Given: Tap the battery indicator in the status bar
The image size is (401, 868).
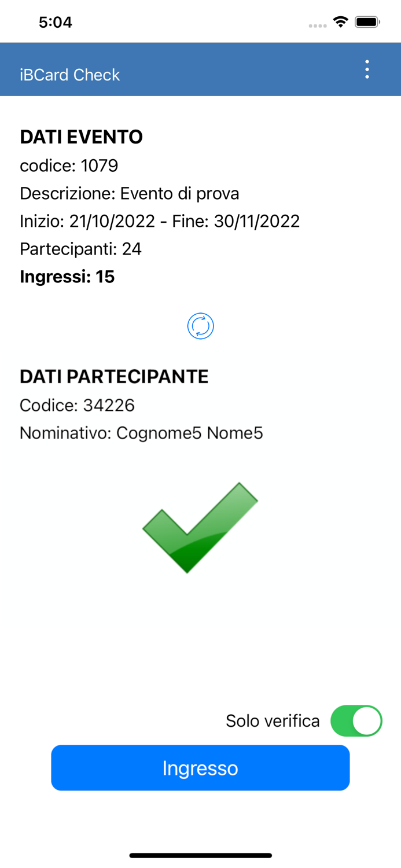Looking at the screenshot, I should click(x=365, y=21).
